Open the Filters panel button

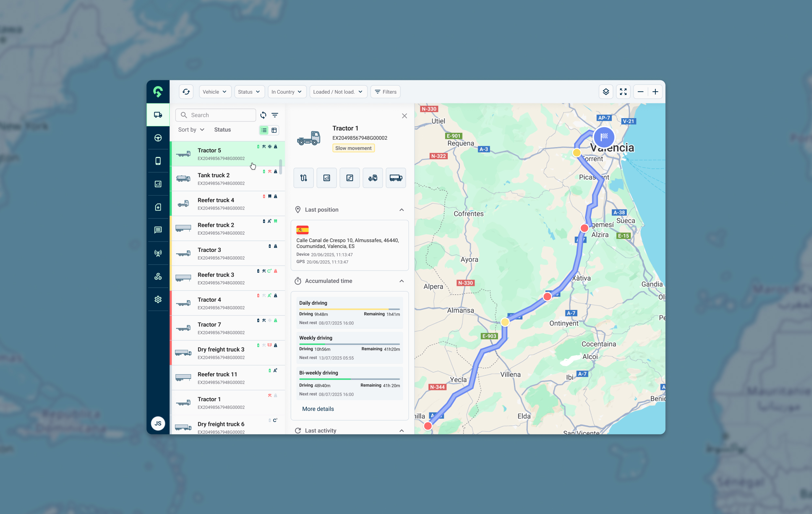385,91
